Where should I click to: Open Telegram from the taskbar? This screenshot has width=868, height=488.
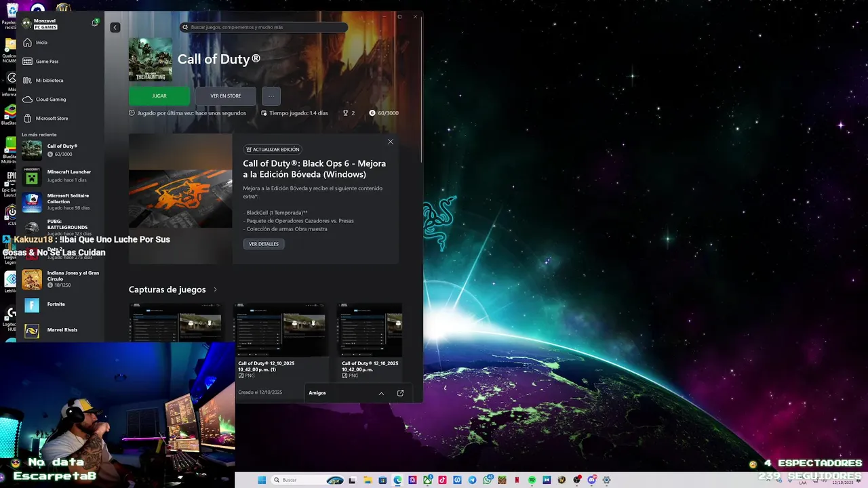tap(472, 480)
